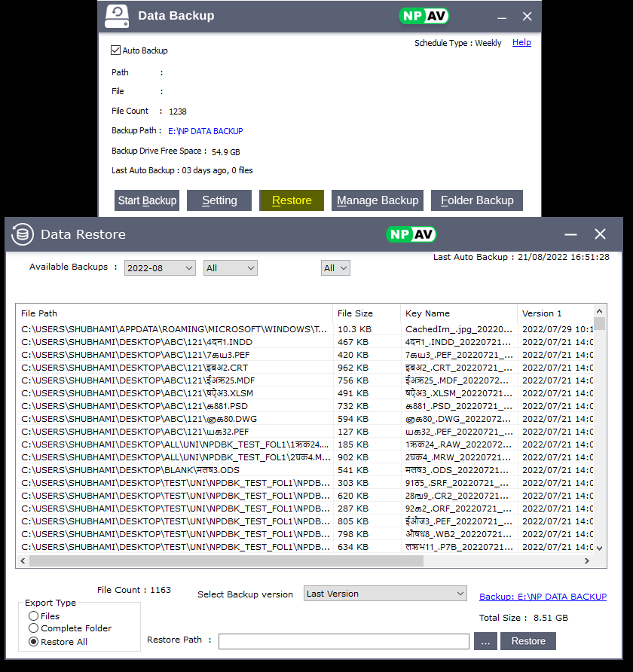Open the 2022-08 backup month dropdown
The width and height of the screenshot is (633, 672).
pyautogui.click(x=160, y=268)
